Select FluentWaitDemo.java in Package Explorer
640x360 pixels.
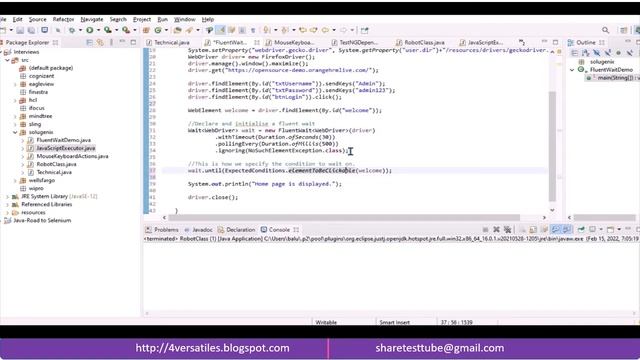click(63, 140)
